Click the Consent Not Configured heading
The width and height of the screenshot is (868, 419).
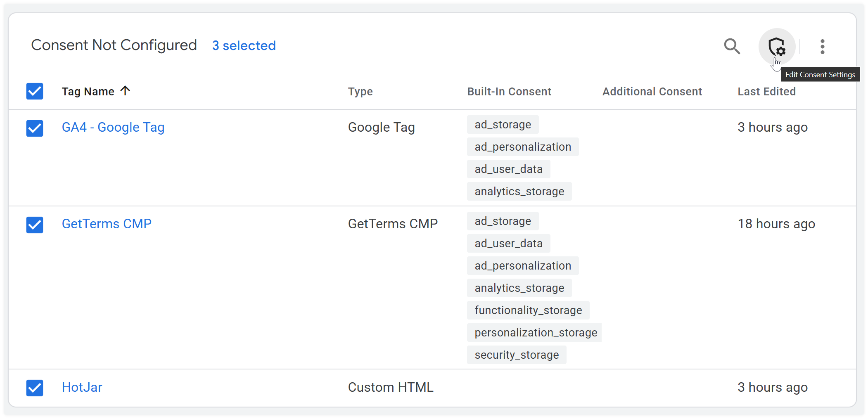(x=114, y=45)
